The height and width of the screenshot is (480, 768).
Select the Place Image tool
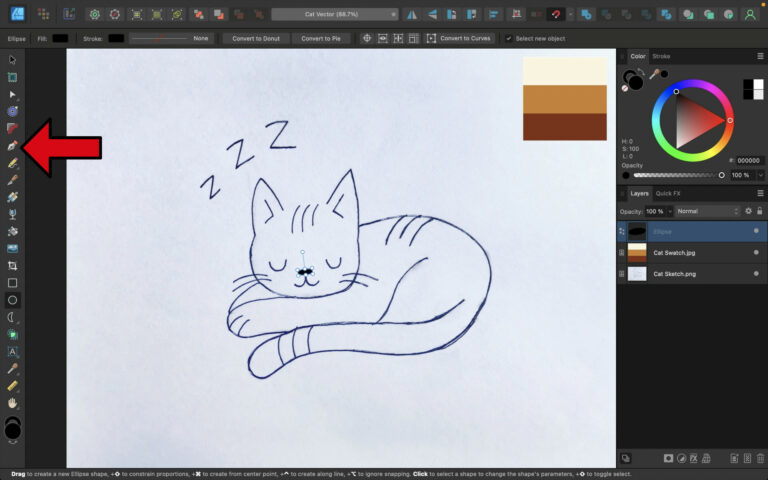(x=12, y=248)
